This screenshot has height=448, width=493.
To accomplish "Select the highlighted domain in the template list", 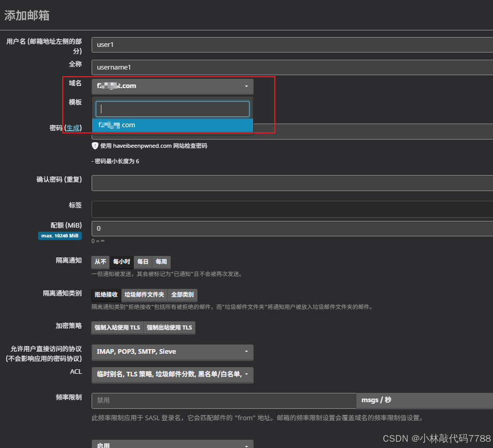I will pos(172,125).
